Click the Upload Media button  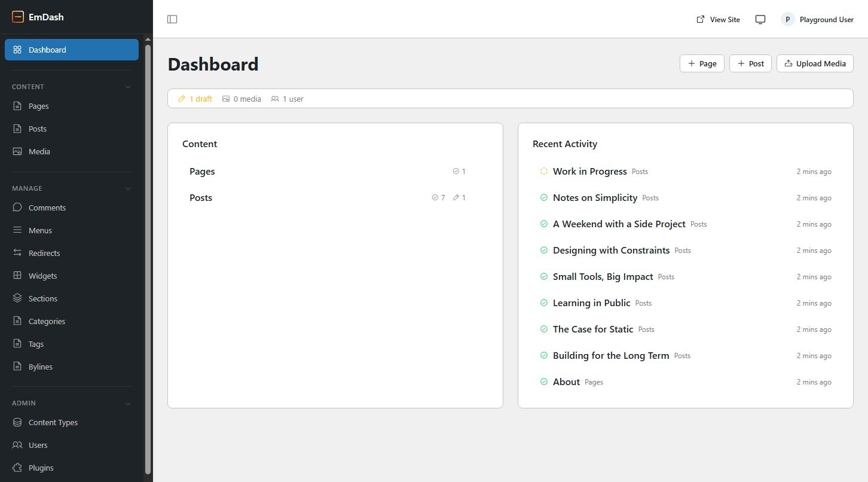[x=814, y=63]
